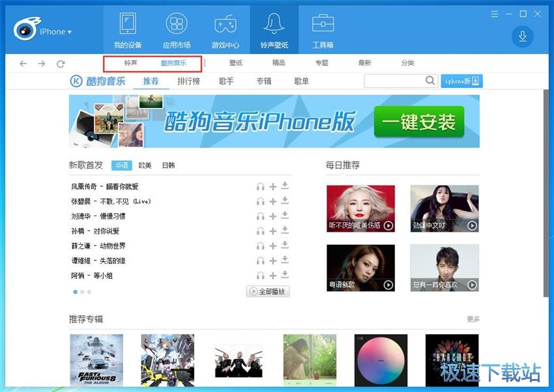The height and width of the screenshot is (392, 554).
Task: Open 游戏中心 game center
Action: (225, 30)
